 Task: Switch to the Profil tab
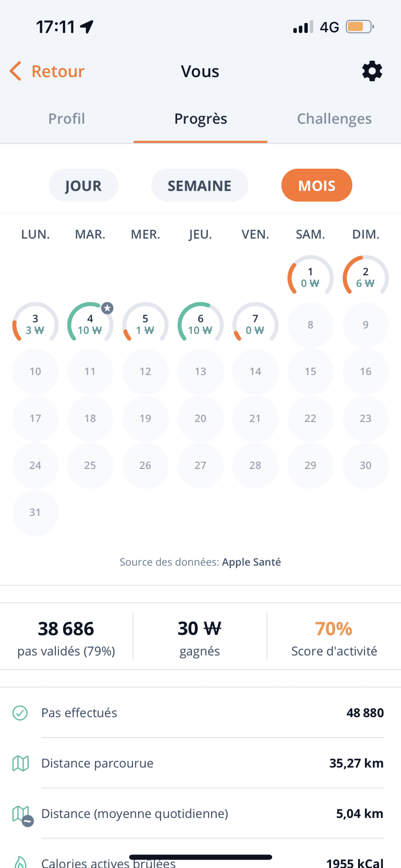pos(67,119)
